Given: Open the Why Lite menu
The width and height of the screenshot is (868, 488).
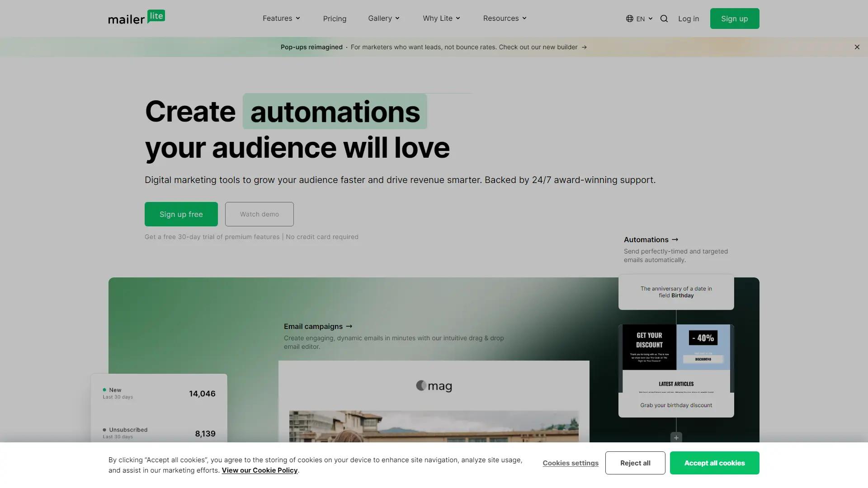Looking at the screenshot, I should (x=441, y=19).
